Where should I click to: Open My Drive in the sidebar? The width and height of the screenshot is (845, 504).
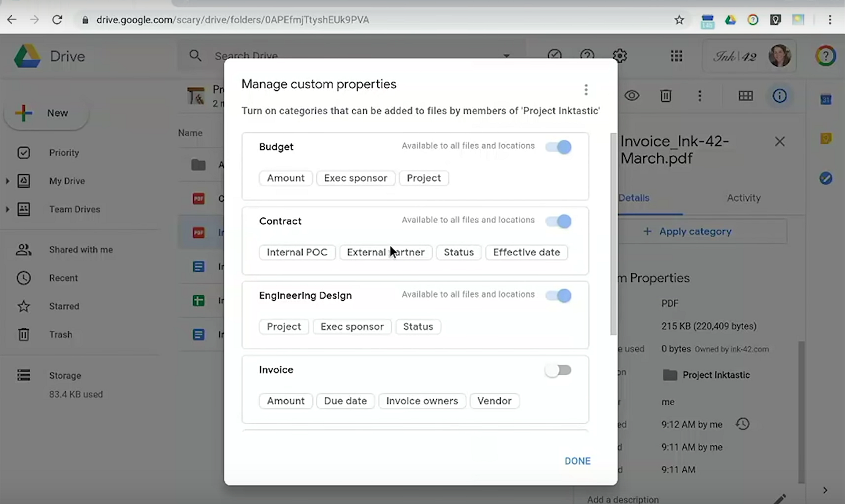[67, 181]
